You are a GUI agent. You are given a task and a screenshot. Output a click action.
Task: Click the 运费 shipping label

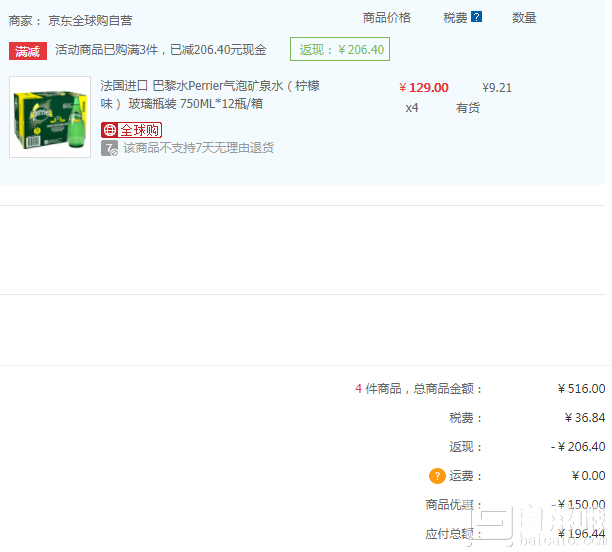pos(465,476)
